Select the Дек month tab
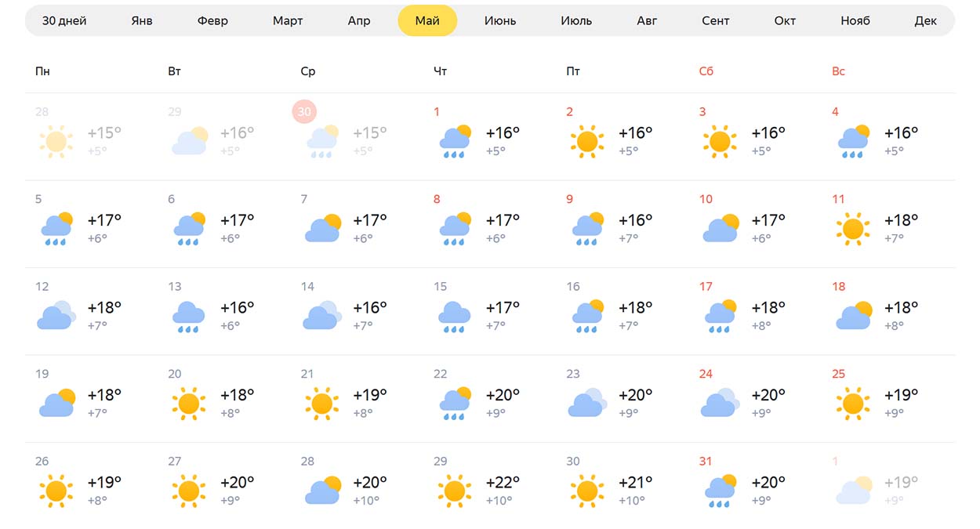980x529 pixels. click(926, 20)
